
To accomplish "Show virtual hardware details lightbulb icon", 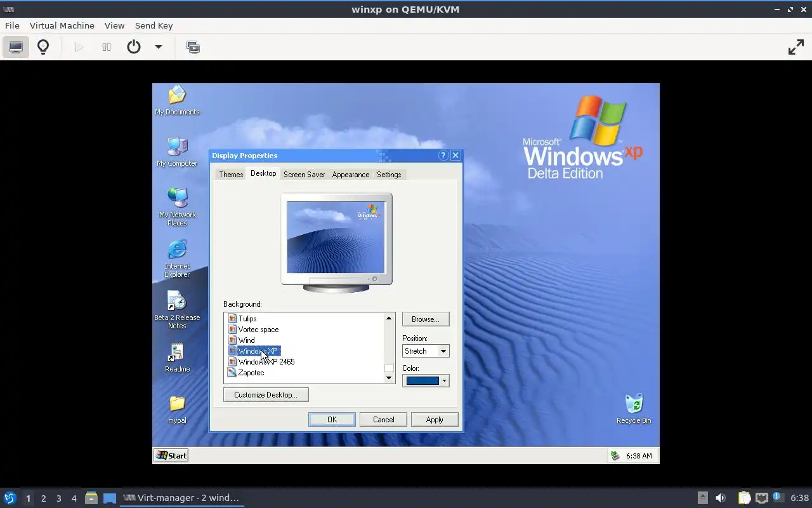I will pyautogui.click(x=43, y=47).
